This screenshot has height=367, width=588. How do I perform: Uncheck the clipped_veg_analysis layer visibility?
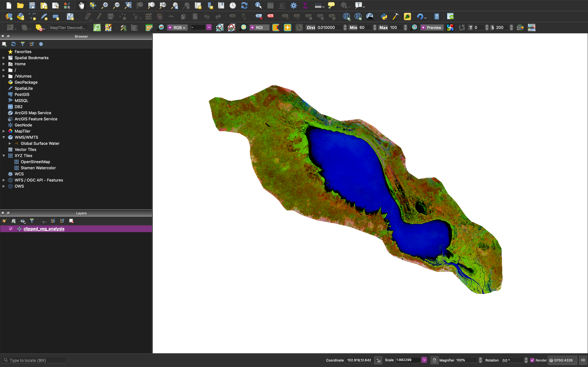tap(11, 229)
